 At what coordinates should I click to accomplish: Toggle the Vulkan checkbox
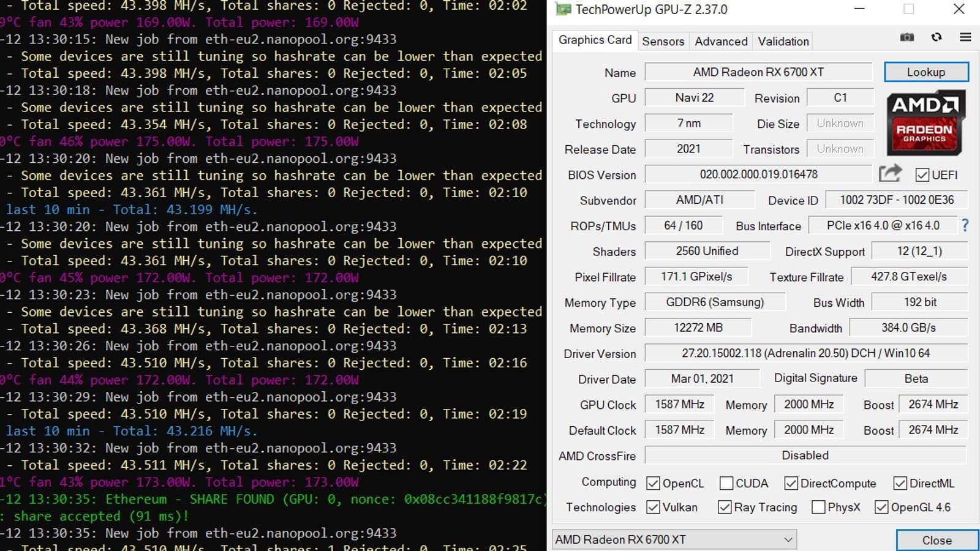coord(654,508)
